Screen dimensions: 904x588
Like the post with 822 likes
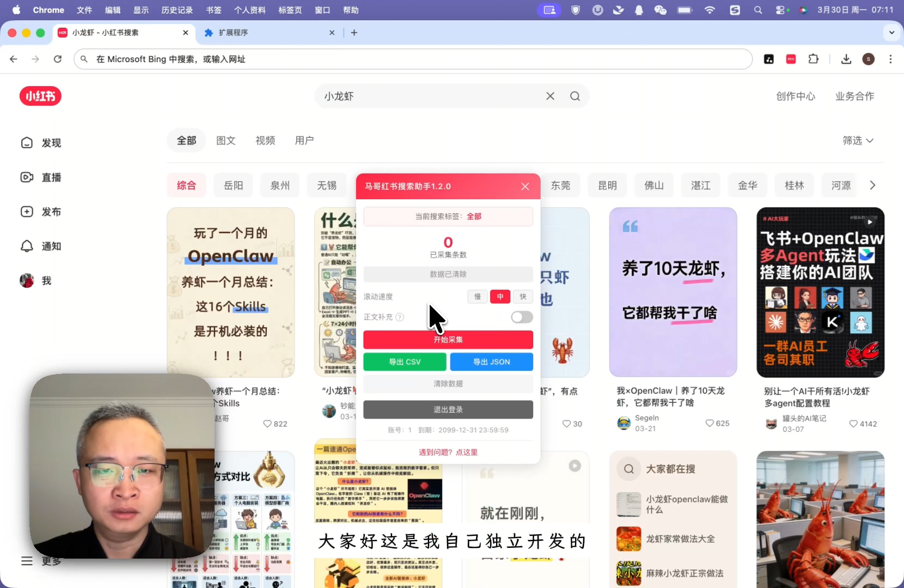pyautogui.click(x=267, y=424)
